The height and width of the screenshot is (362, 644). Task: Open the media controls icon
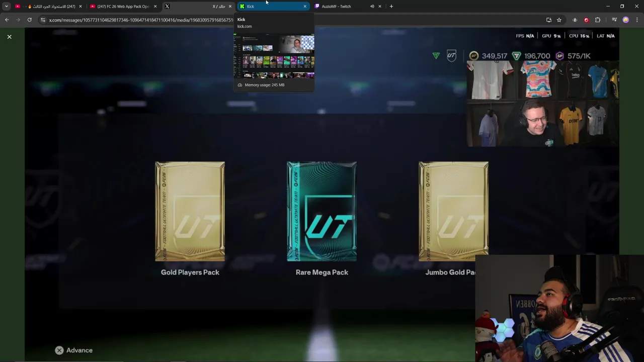click(614, 20)
